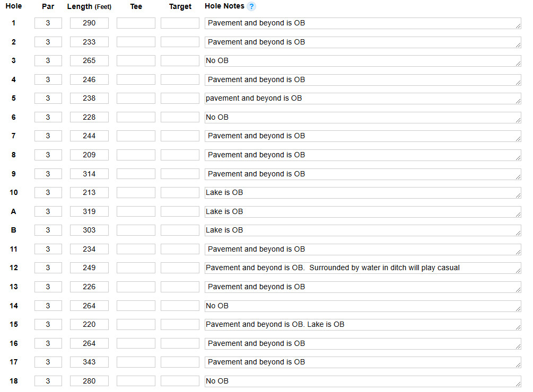
Task: Edit the Hole Notes for hole 12
Action: click(x=363, y=268)
